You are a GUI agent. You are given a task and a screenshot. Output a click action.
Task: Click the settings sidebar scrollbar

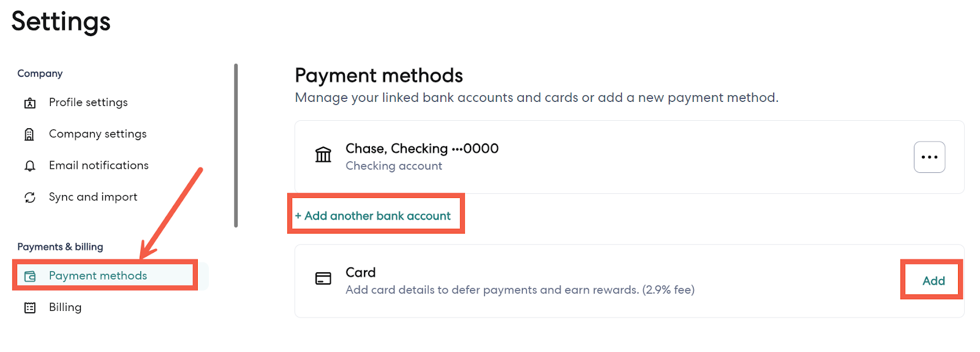[236, 146]
